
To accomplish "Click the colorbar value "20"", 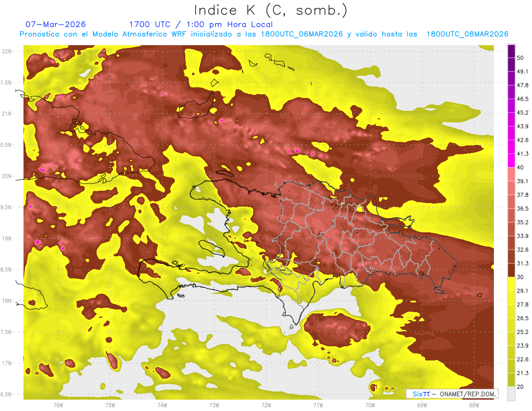I will [520, 387].
